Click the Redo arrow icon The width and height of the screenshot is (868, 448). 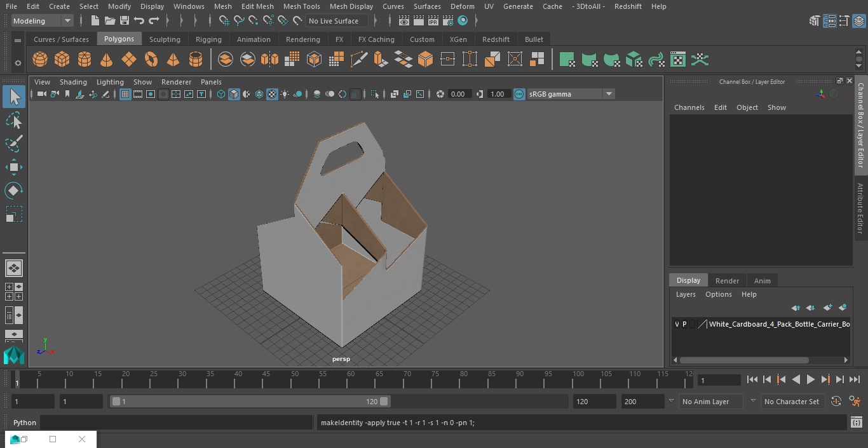[x=154, y=21]
